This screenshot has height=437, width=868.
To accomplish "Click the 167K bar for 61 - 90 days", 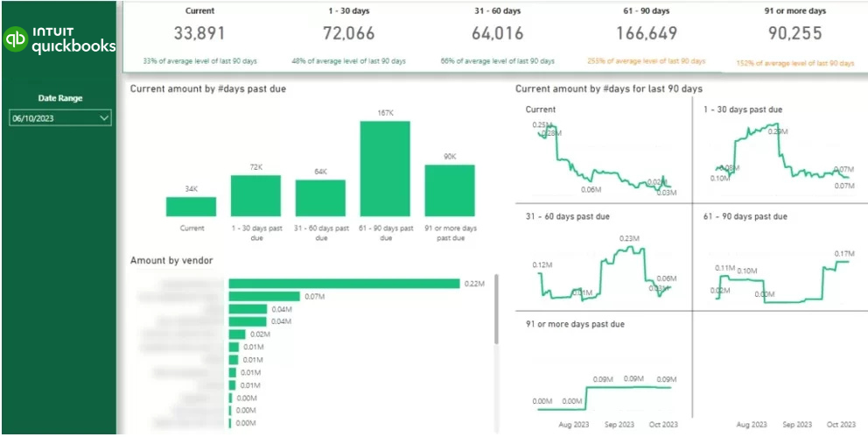I will point(385,168).
